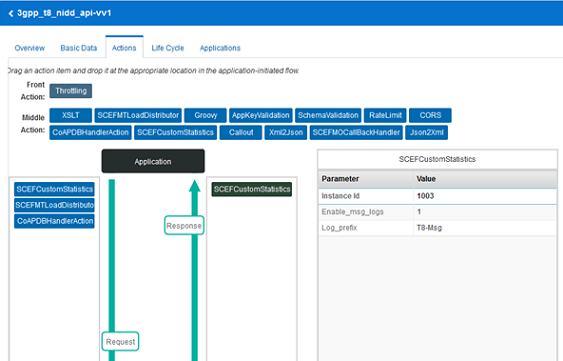Click the SCEFMOCallBackHandler action

(x=356, y=133)
